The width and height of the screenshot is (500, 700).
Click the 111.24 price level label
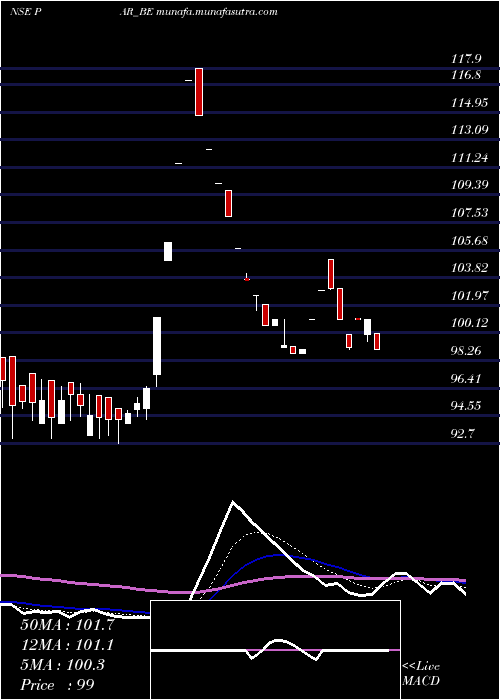pos(469,158)
